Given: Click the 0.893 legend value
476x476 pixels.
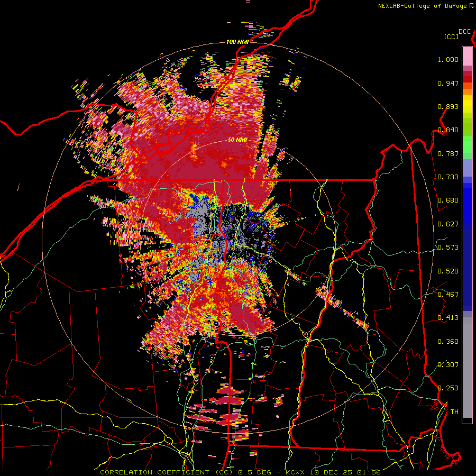Looking at the screenshot, I should 448,106.
